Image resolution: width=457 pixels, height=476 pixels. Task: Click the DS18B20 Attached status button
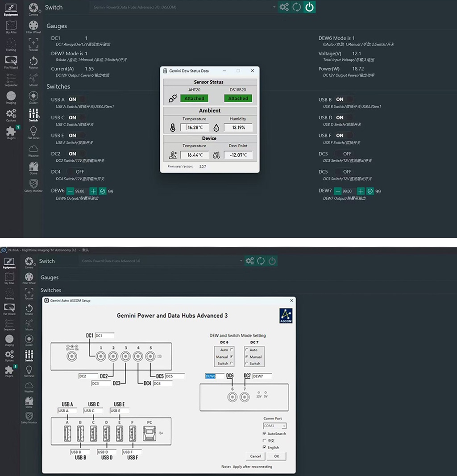point(238,98)
